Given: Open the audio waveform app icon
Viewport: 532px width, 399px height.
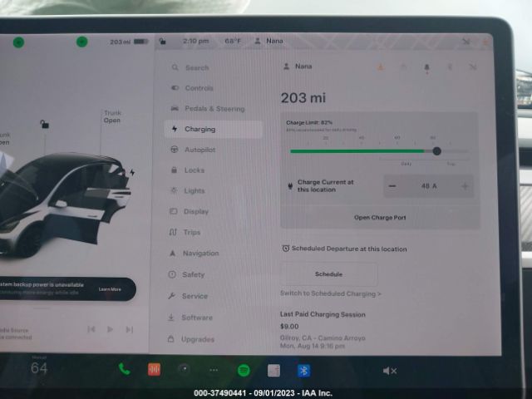Looking at the screenshot, I should (154, 369).
